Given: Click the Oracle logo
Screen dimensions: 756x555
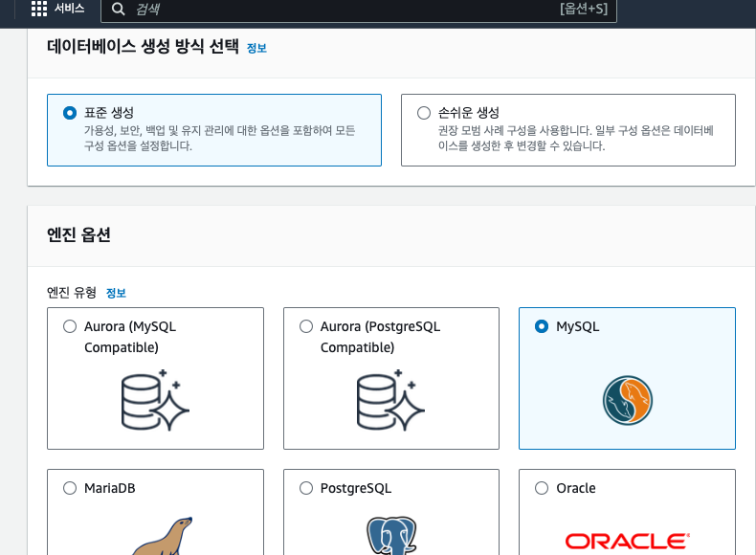Looking at the screenshot, I should pos(627,541).
